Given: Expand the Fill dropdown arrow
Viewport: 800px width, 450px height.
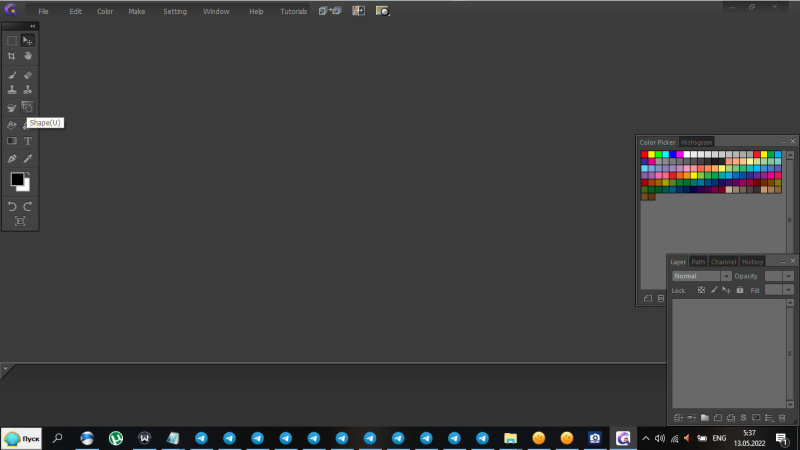Looking at the screenshot, I should (788, 290).
